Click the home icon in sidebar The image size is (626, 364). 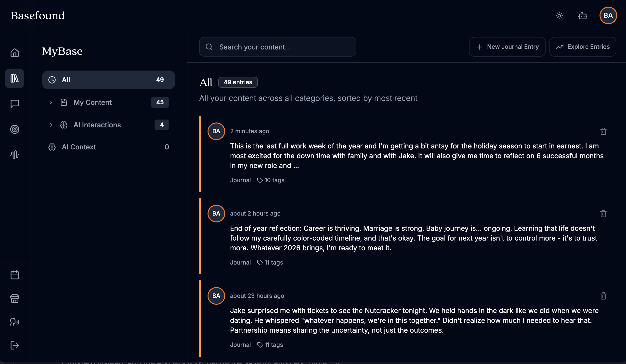coord(15,53)
